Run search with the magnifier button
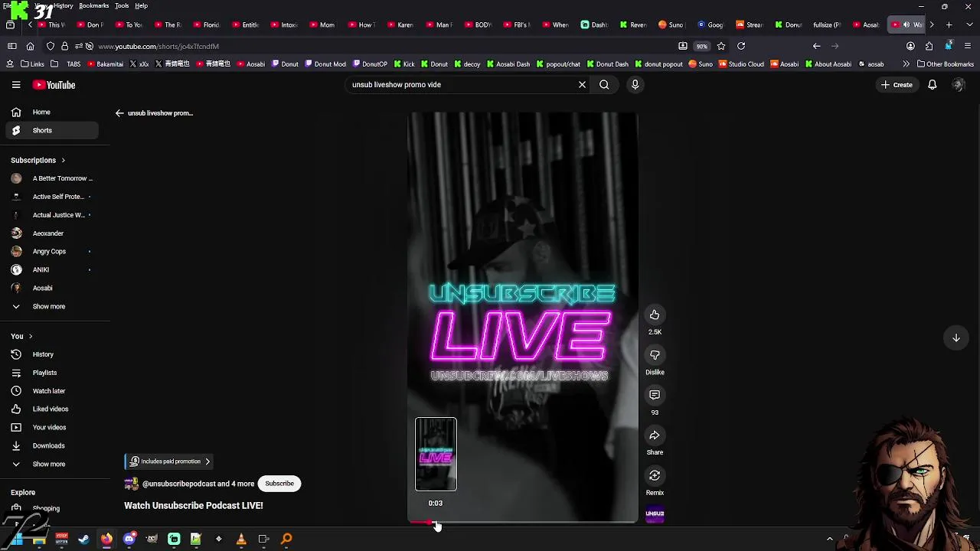 (x=604, y=85)
